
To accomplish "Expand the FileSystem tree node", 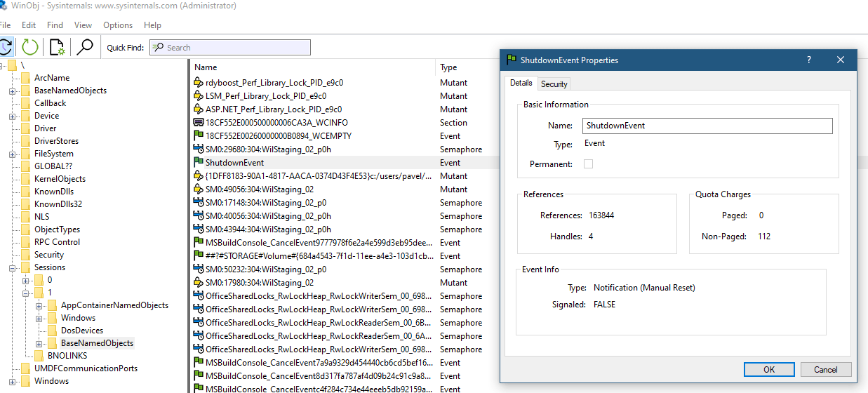I will pos(13,154).
